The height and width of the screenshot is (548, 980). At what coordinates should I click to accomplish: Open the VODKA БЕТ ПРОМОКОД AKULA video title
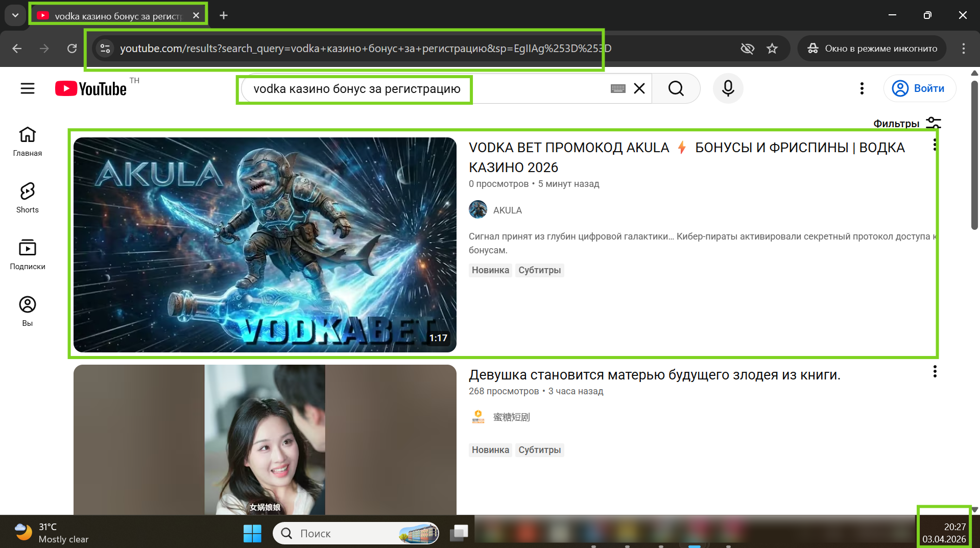687,157
